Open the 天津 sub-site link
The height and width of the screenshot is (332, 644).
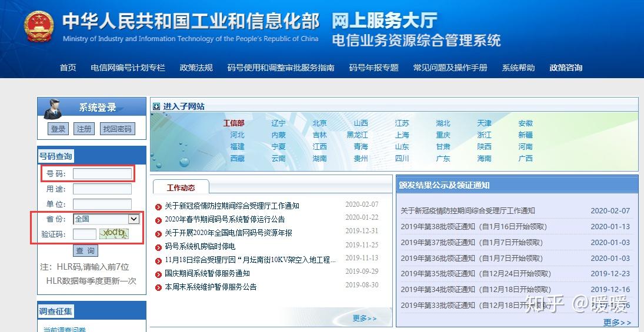[484, 123]
